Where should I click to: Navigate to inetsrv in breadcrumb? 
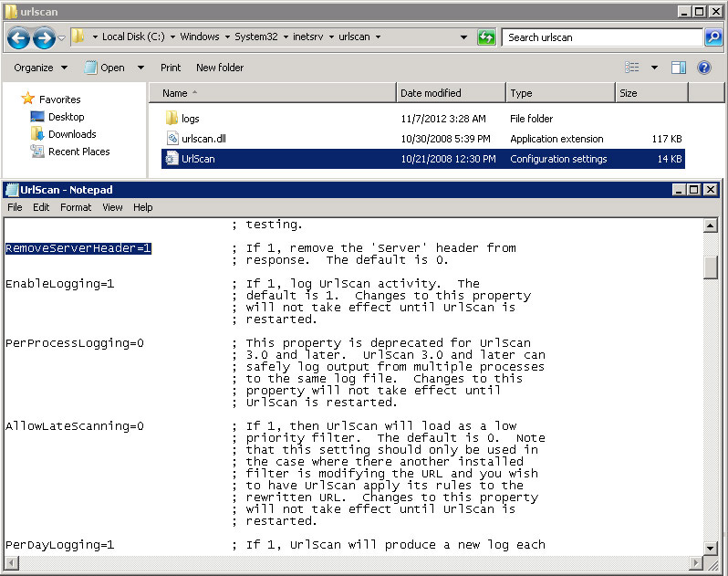click(307, 37)
